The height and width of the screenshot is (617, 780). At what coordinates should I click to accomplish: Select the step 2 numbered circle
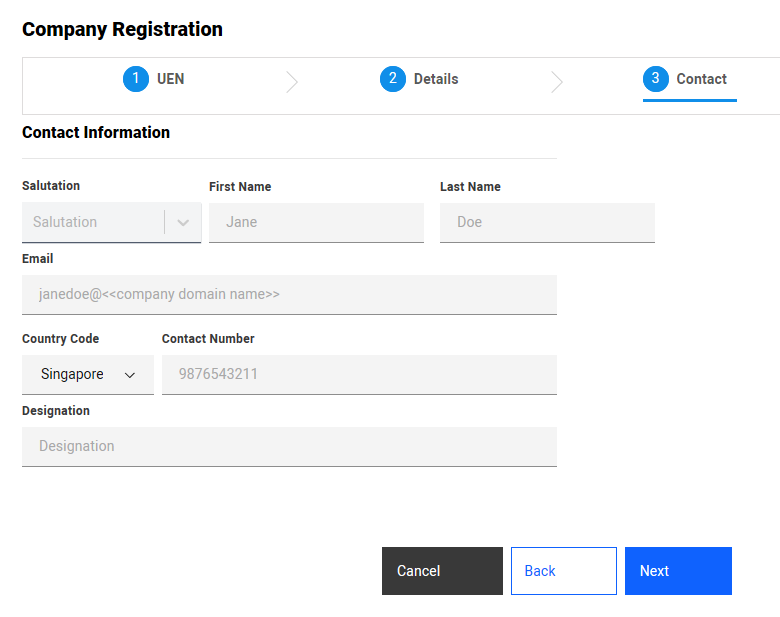click(393, 79)
